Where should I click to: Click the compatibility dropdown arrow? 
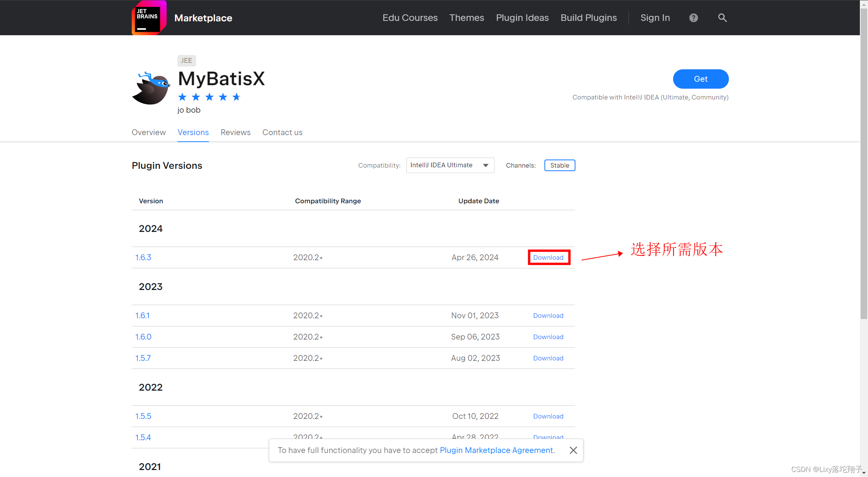pos(486,165)
